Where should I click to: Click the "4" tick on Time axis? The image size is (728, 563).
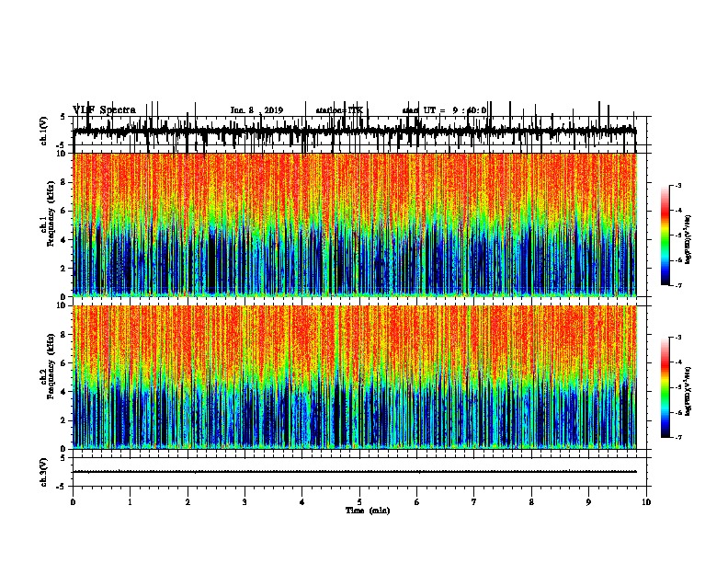[302, 502]
